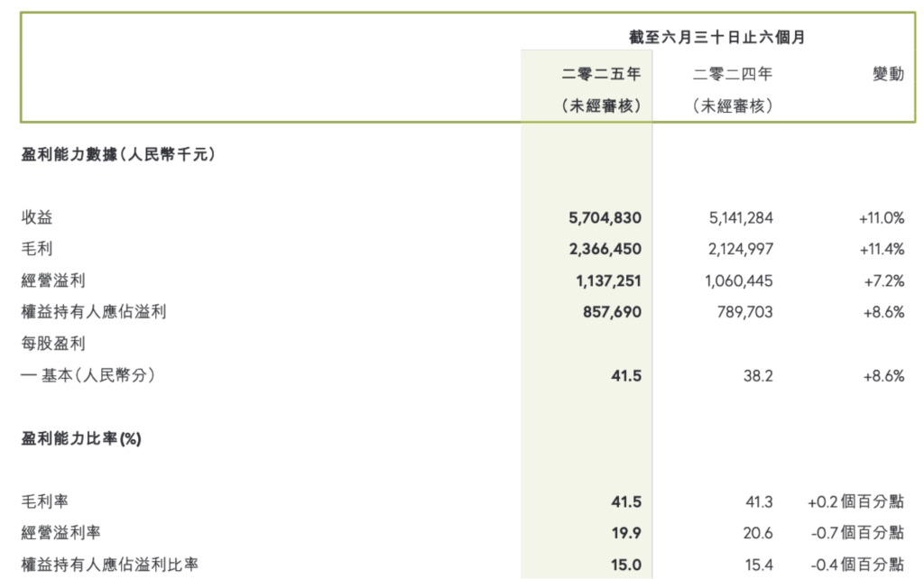Select the +11.0% revenue change figure
This screenshot has height=579, width=924.
click(x=882, y=217)
